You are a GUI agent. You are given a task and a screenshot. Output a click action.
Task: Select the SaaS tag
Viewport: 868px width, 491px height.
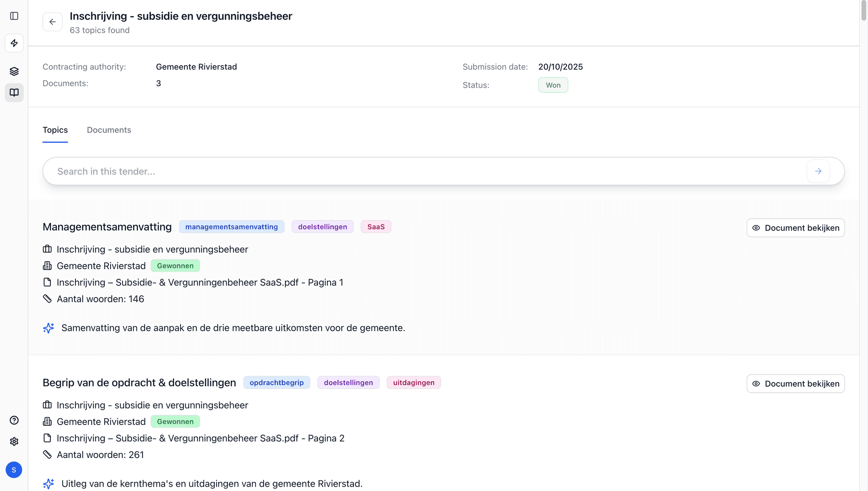coord(376,227)
